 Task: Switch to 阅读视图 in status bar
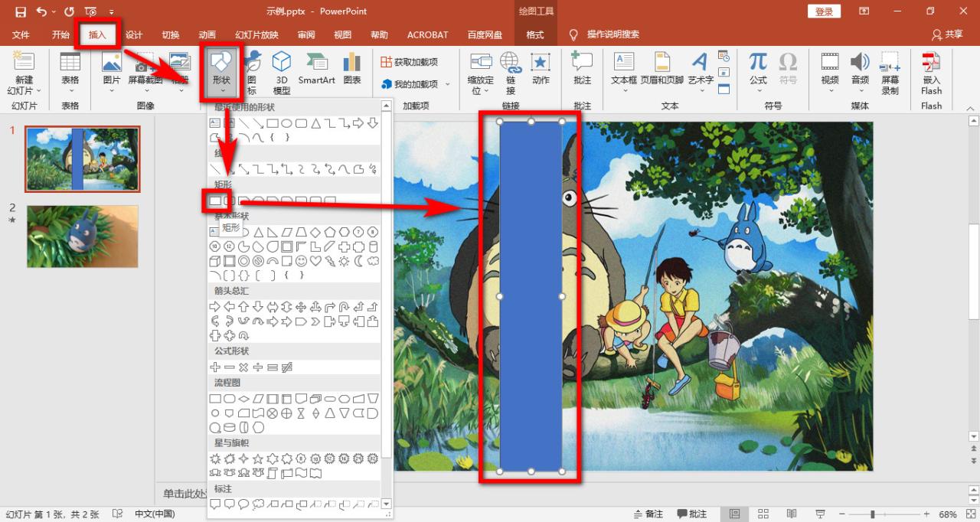point(792,514)
